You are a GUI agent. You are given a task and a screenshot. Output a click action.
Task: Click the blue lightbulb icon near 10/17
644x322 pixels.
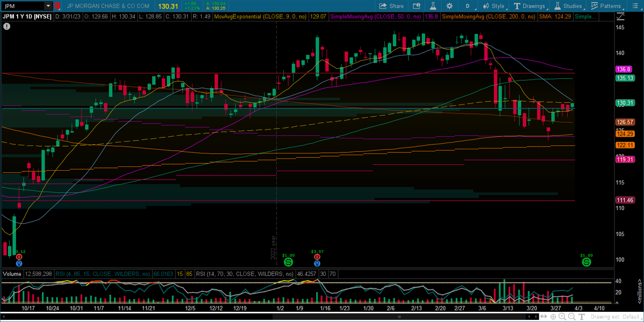19,264
